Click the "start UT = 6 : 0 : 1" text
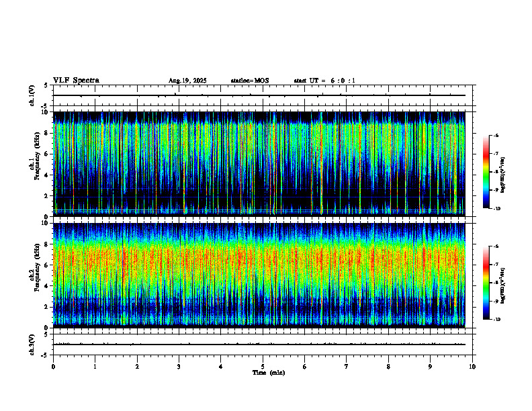The image size is (532, 411). tap(324, 81)
